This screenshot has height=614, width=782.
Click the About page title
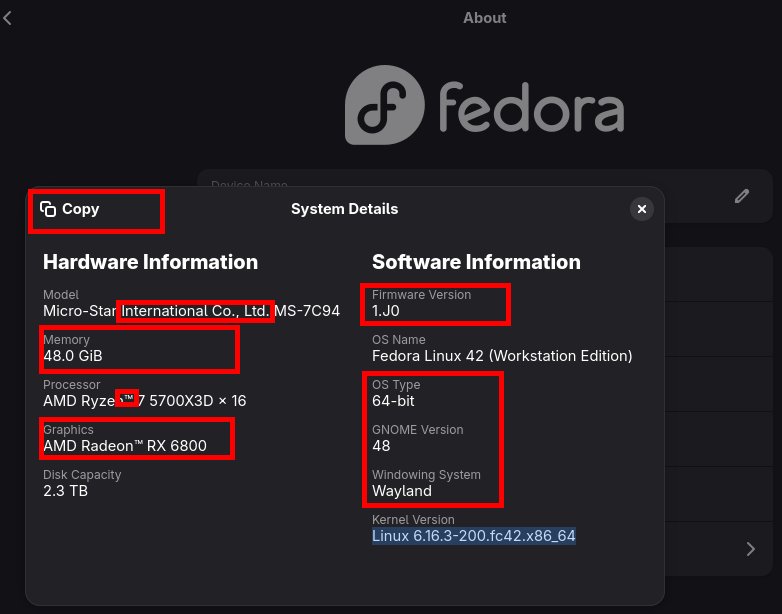(485, 18)
